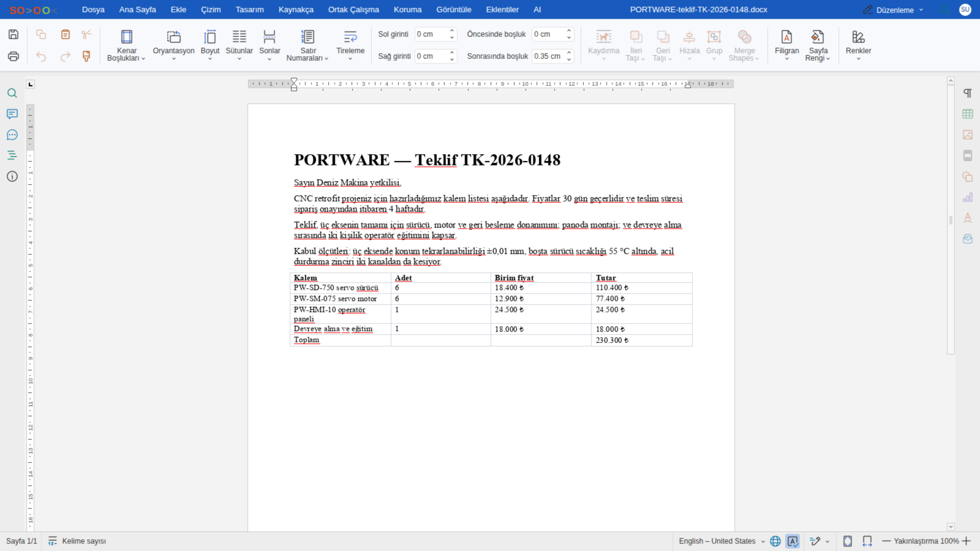Open Filigran watermark dropdown
This screenshot has width=980, height=551.
[787, 45]
